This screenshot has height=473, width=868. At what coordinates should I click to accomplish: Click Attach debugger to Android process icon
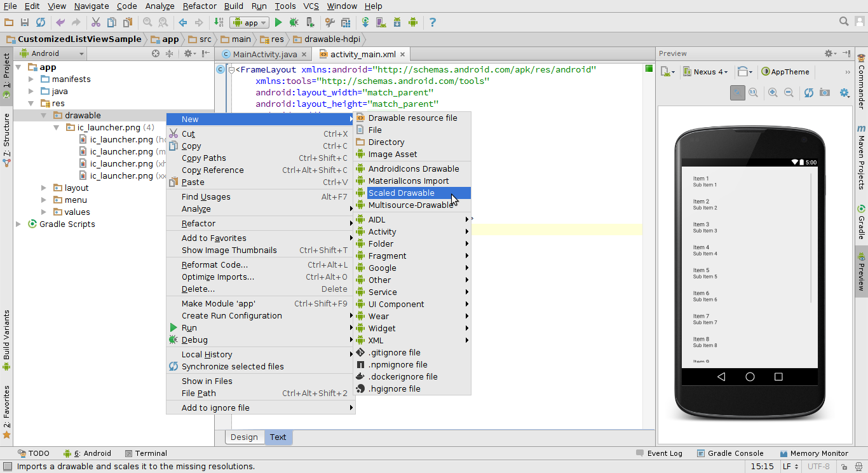[x=310, y=22]
